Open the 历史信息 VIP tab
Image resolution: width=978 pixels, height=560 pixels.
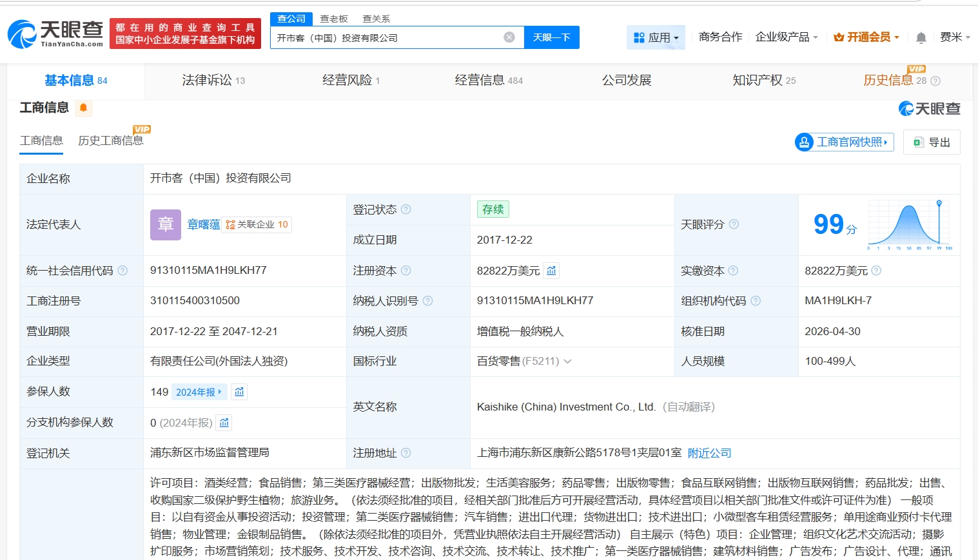895,79
